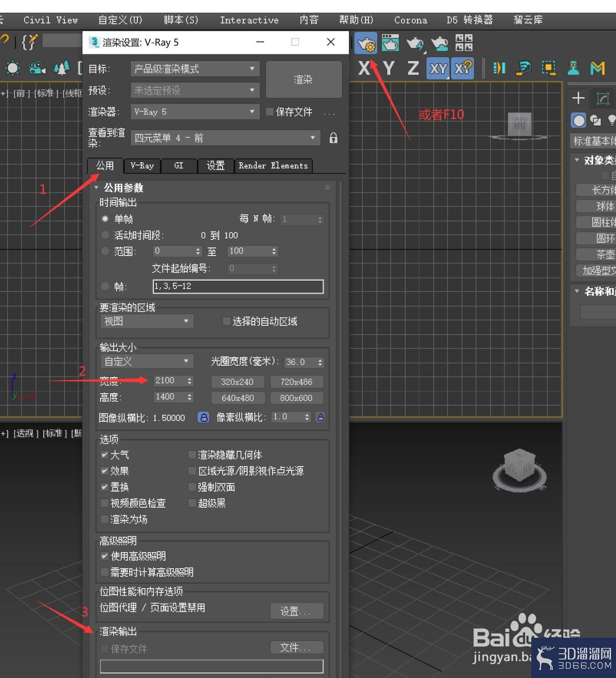Open the Material Editor M icon
This screenshot has width=616, height=678.
pos(598,68)
